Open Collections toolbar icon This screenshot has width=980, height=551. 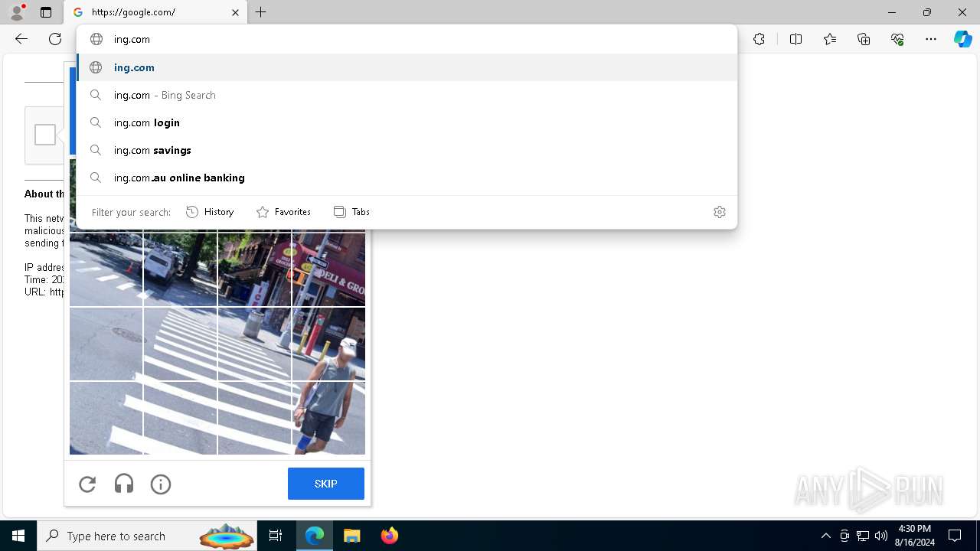(x=864, y=39)
